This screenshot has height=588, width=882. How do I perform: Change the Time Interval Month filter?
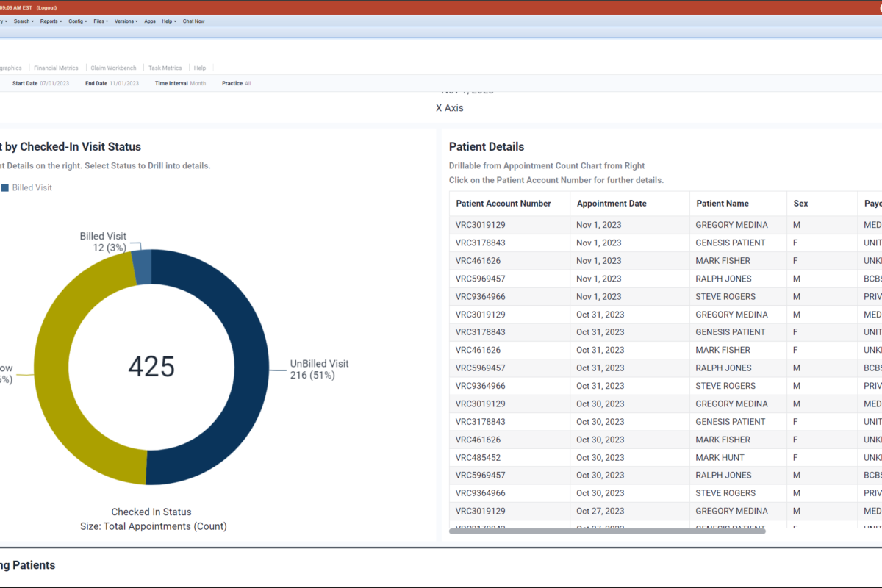198,84
